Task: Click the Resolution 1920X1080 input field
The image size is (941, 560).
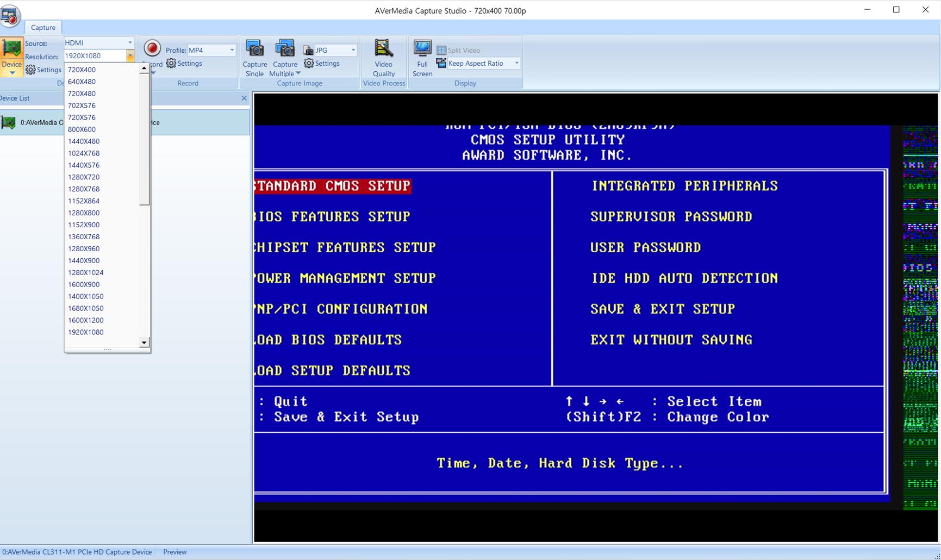Action: [x=95, y=55]
